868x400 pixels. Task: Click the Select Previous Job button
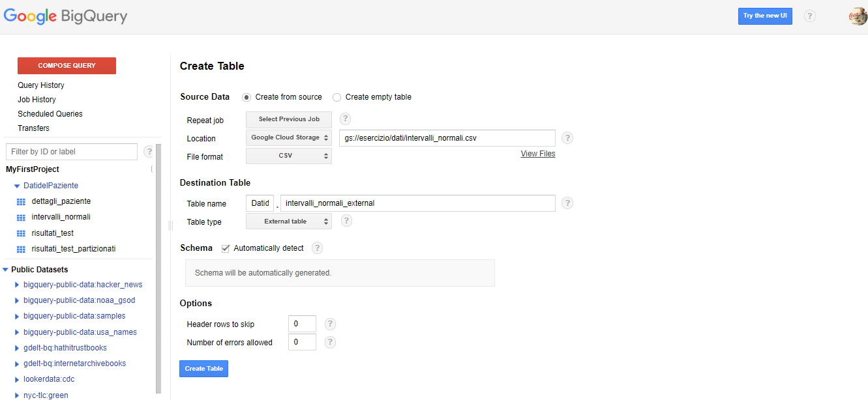click(x=289, y=119)
